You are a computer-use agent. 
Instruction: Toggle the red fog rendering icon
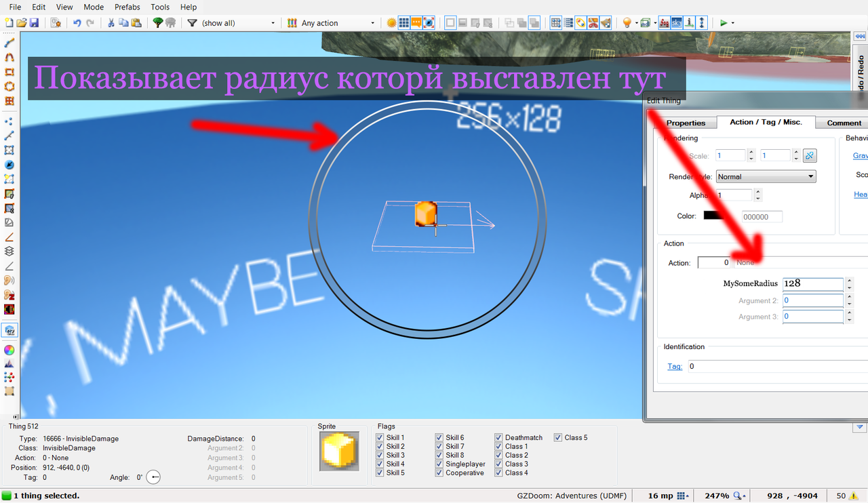tap(666, 22)
